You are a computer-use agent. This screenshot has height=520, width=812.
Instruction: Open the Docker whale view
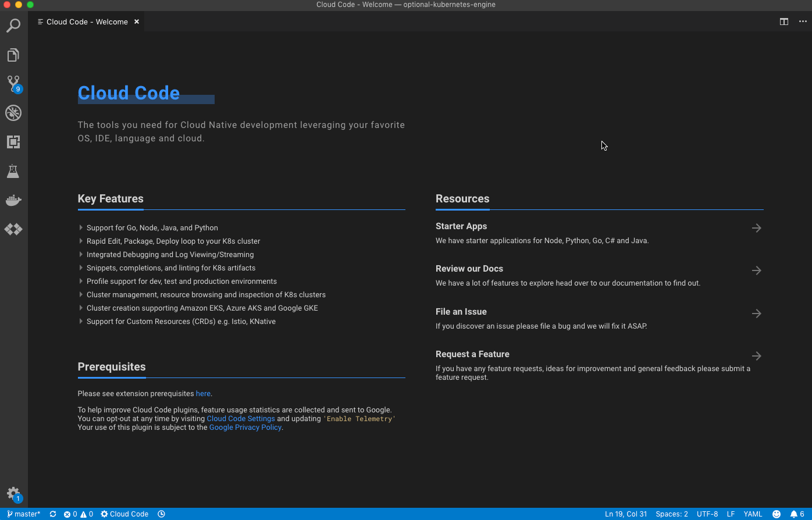[13, 201]
